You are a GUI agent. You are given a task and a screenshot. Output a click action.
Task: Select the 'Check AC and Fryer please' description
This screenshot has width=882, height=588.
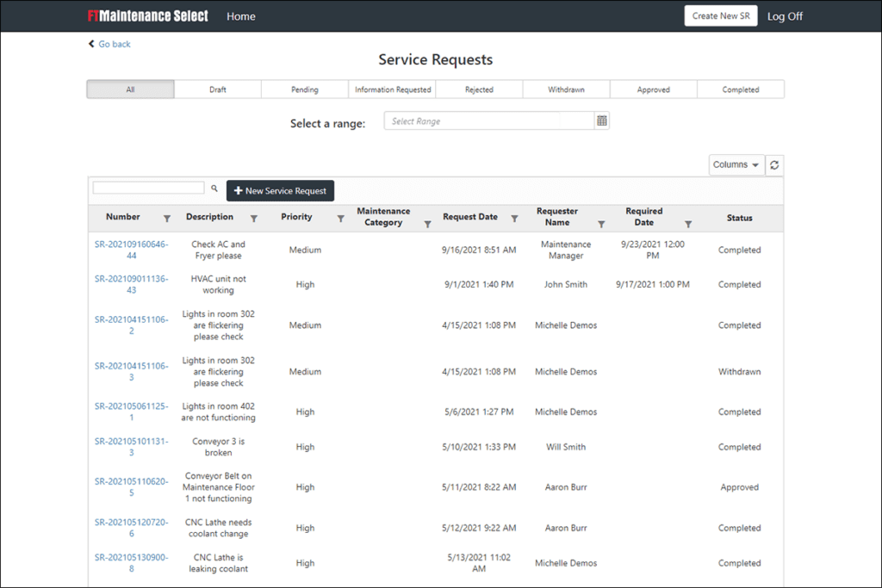point(218,250)
